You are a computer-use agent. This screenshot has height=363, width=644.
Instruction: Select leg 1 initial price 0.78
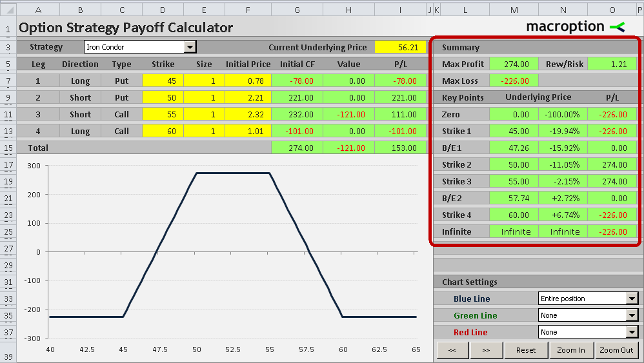click(x=248, y=81)
